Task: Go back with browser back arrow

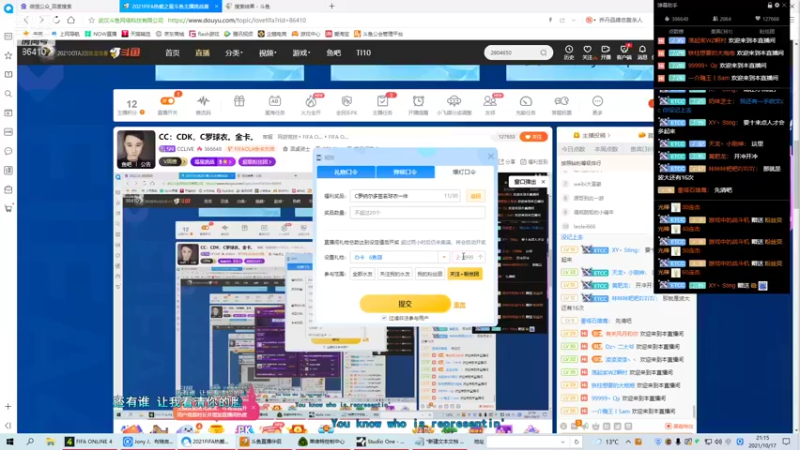Action: [26, 20]
